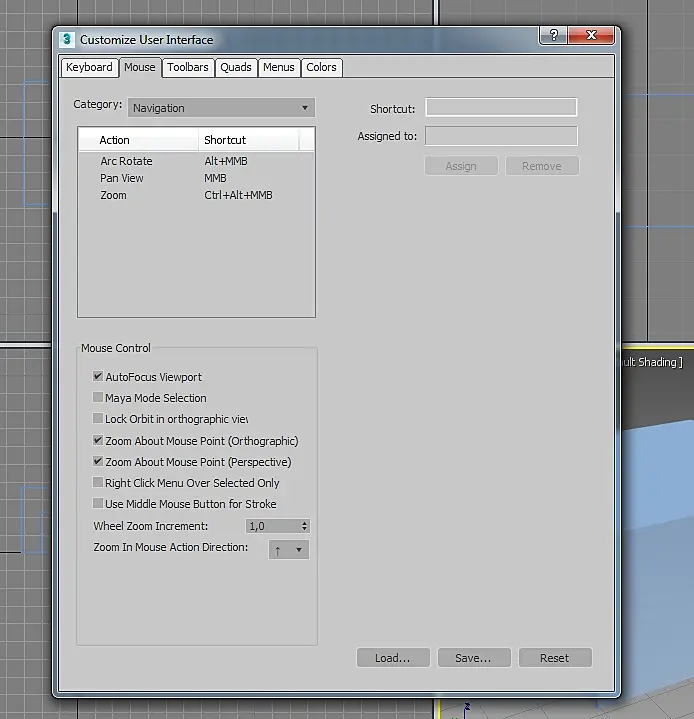This screenshot has height=719, width=694.
Task: Toggle Zoom About Mouse Point (Perspective)
Action: click(x=98, y=461)
